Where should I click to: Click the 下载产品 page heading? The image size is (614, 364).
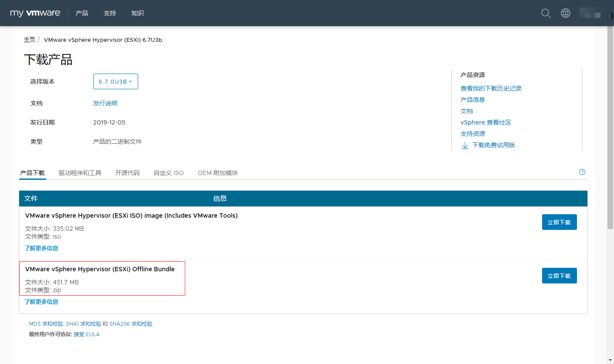pos(48,60)
